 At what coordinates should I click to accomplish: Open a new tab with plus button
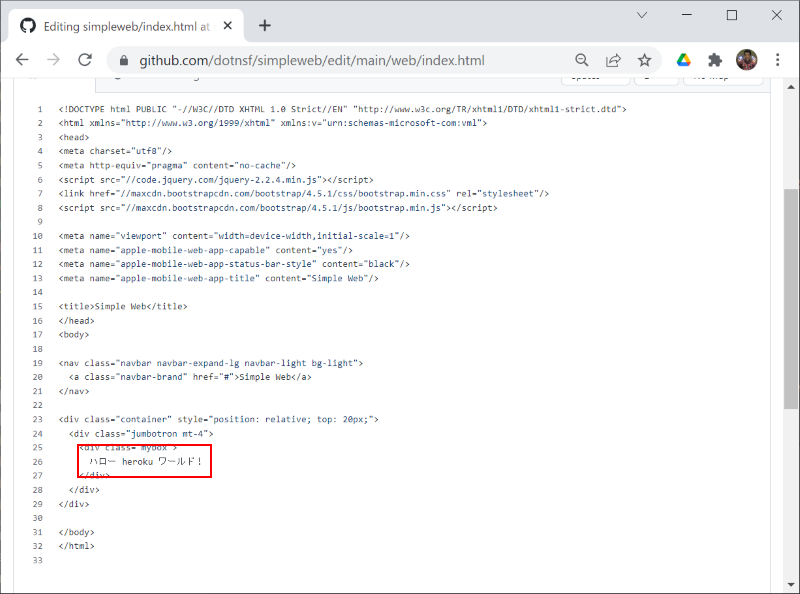coord(264,26)
